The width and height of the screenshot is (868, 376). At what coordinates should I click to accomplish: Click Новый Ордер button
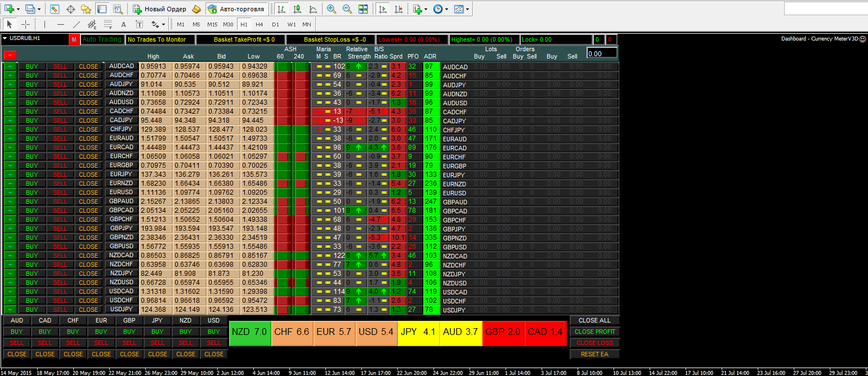pos(159,9)
